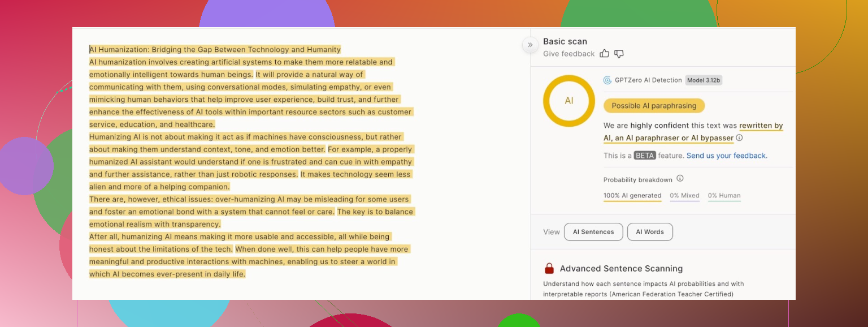Click the thumbs down feedback icon
The width and height of the screenshot is (868, 327).
pyautogui.click(x=619, y=54)
